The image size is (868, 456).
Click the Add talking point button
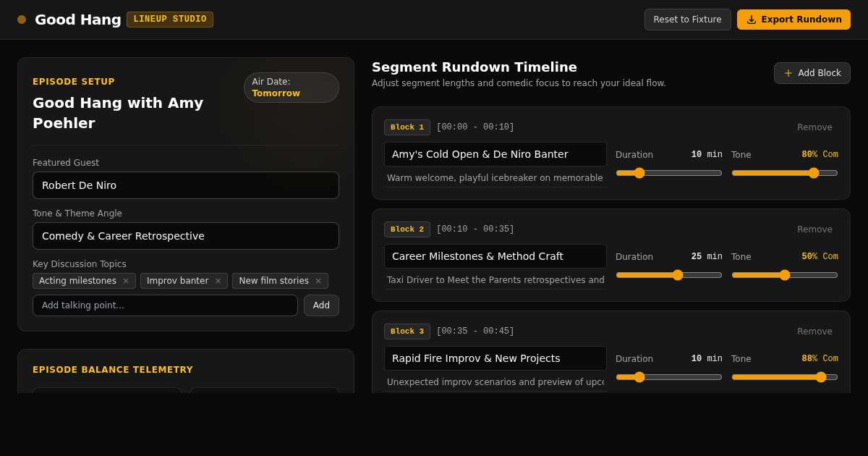click(x=321, y=305)
